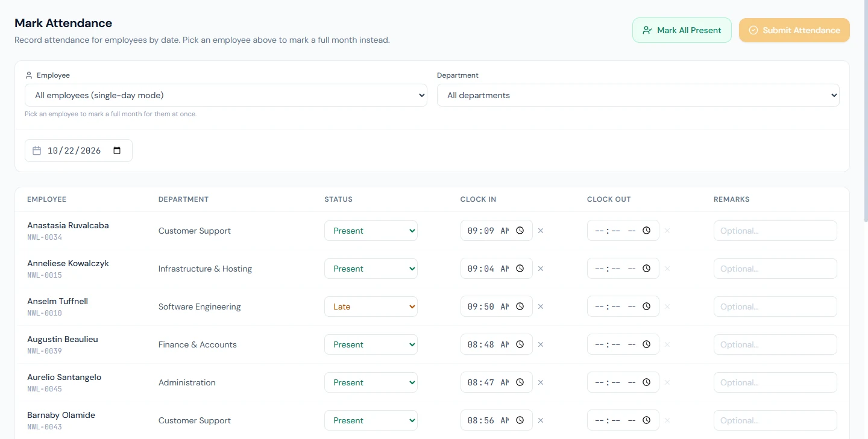This screenshot has width=868, height=439.
Task: Open Aurelio Santangelo's status dropdown
Action: 371,382
